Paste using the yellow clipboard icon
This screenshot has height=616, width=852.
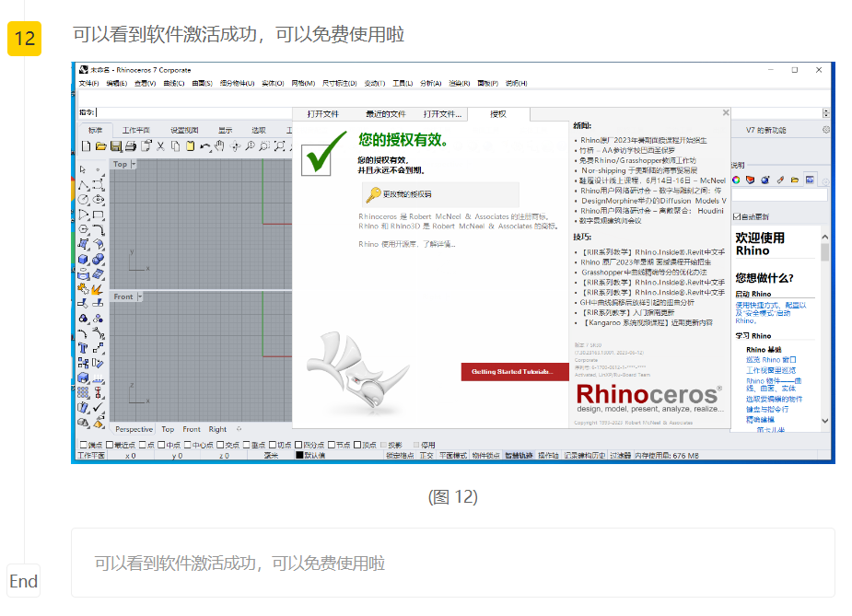coord(190,146)
